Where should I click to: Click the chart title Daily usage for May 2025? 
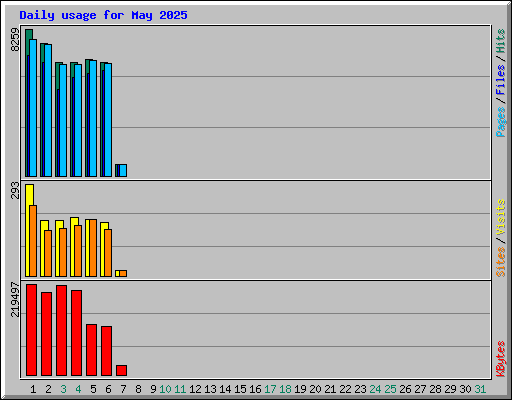coord(103,15)
